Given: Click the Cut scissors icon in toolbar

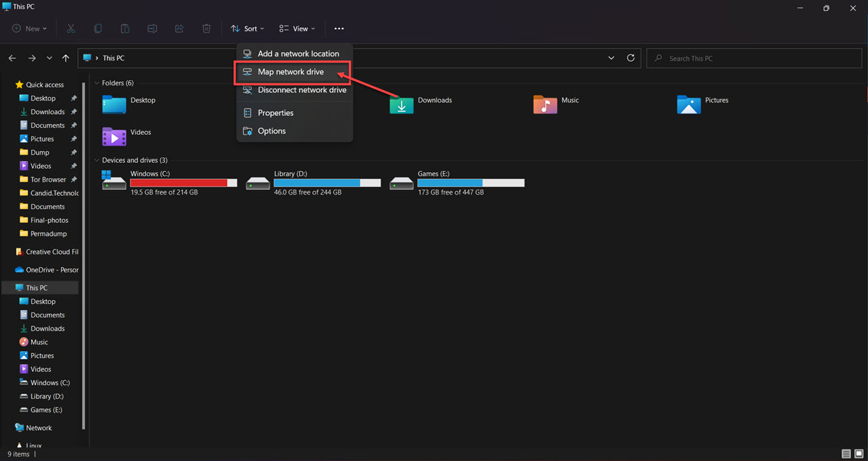Looking at the screenshot, I should click(71, 28).
